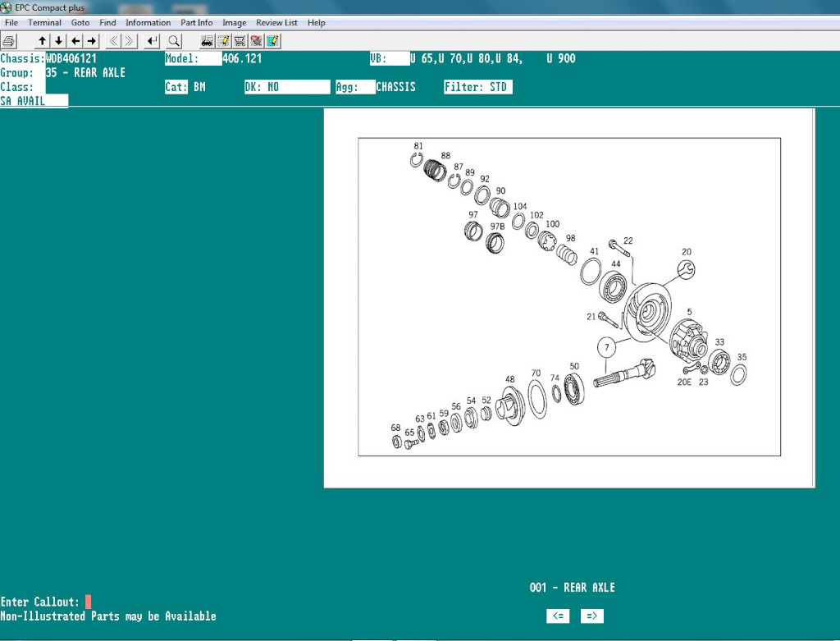Click the red shopping cart toolbar icon

256,41
